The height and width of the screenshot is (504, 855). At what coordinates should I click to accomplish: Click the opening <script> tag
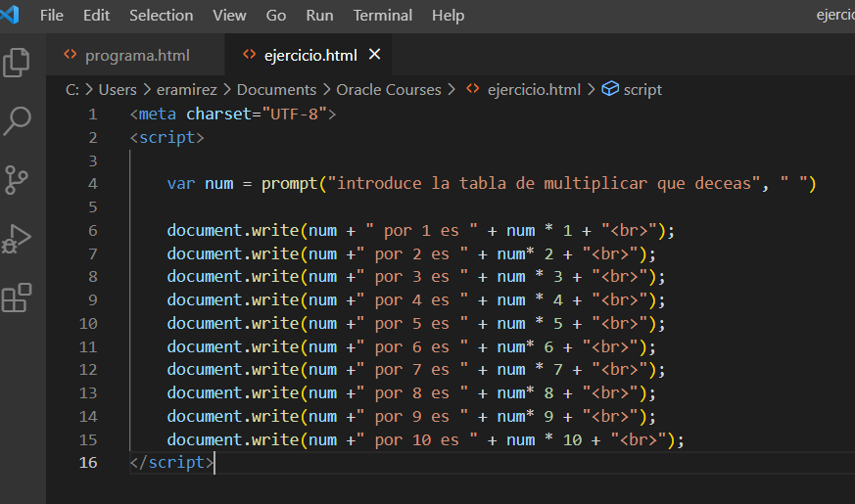[166, 137]
